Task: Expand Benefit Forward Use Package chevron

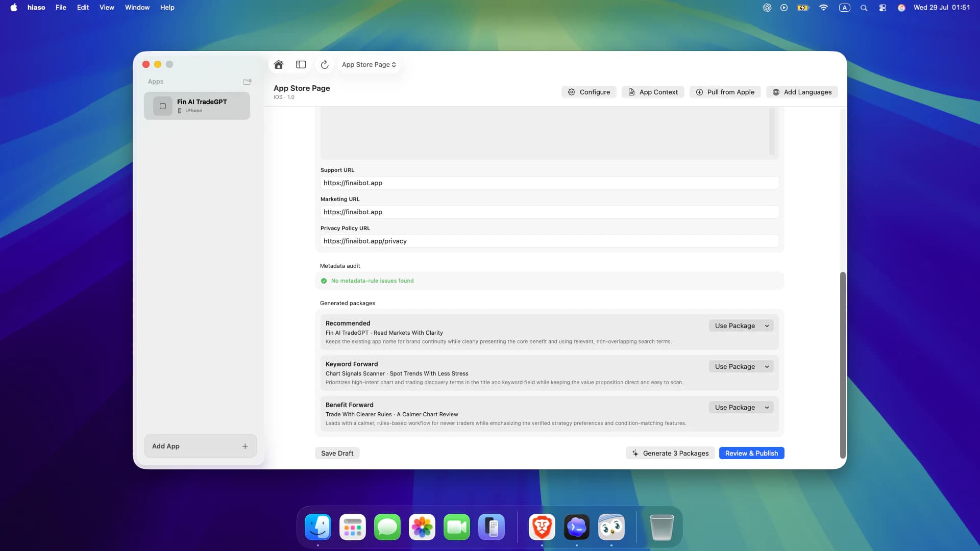Action: pyautogui.click(x=767, y=407)
